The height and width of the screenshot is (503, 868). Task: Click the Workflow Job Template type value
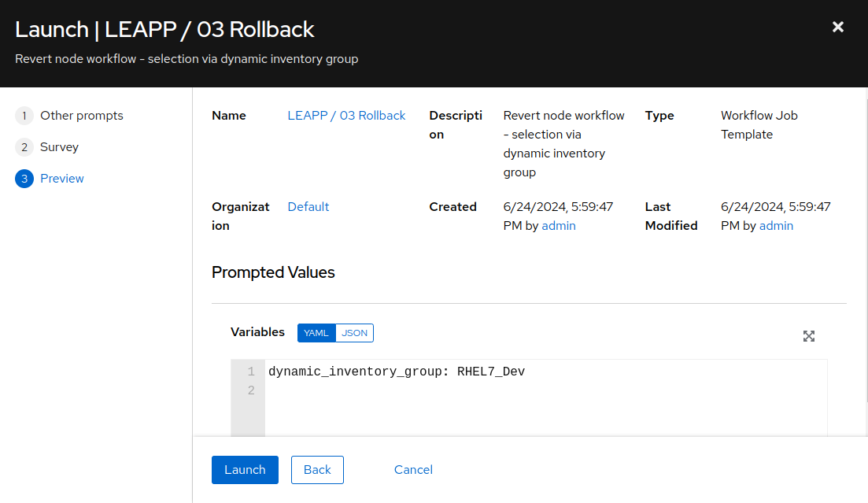pos(759,124)
